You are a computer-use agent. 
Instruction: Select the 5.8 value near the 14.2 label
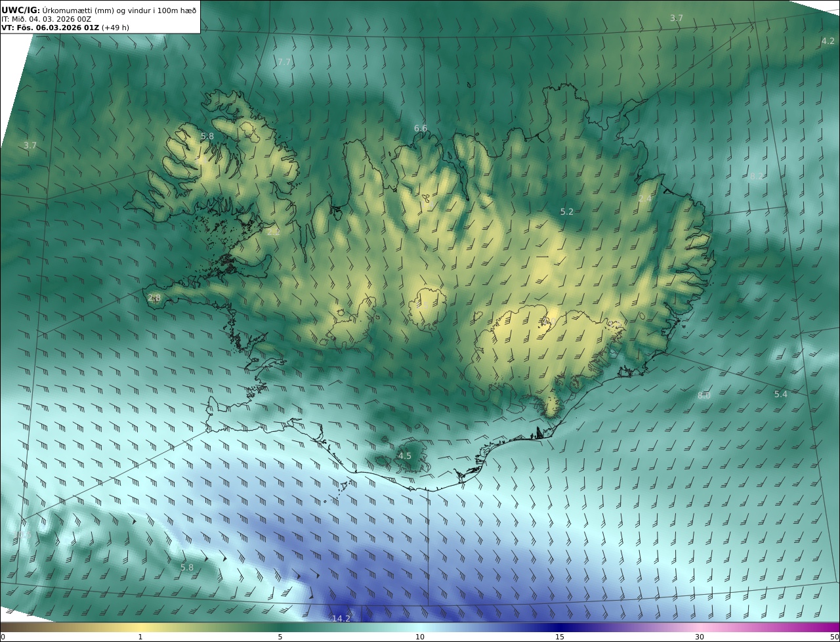(x=187, y=567)
